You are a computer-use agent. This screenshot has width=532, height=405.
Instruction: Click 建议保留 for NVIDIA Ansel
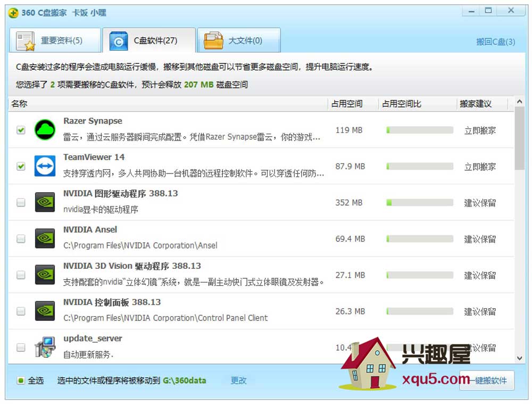click(480, 239)
